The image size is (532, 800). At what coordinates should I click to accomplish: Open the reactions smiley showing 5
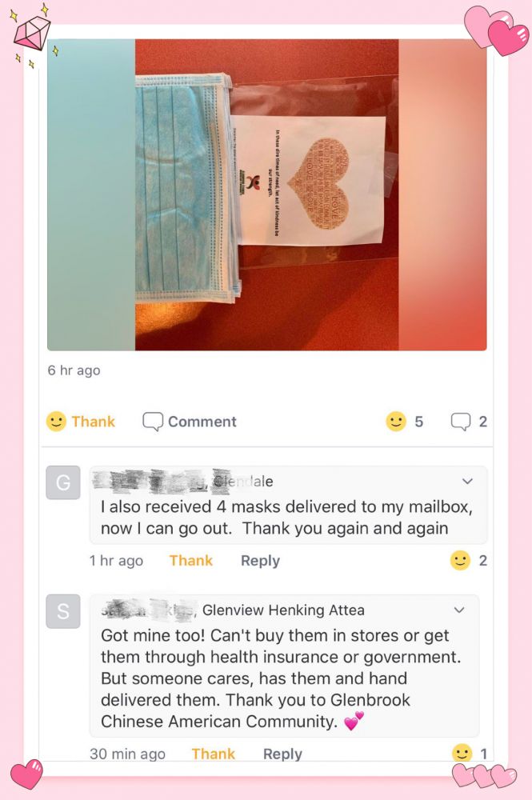click(396, 422)
